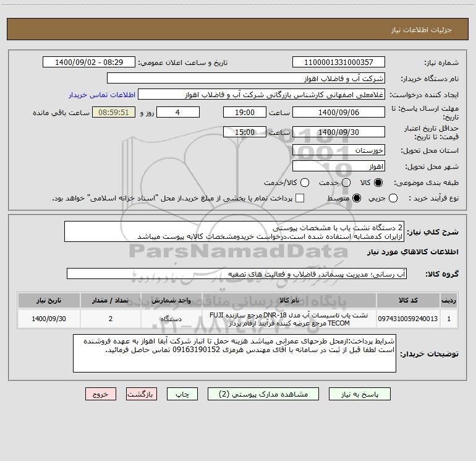Click the province field خوزستان

(x=339, y=150)
